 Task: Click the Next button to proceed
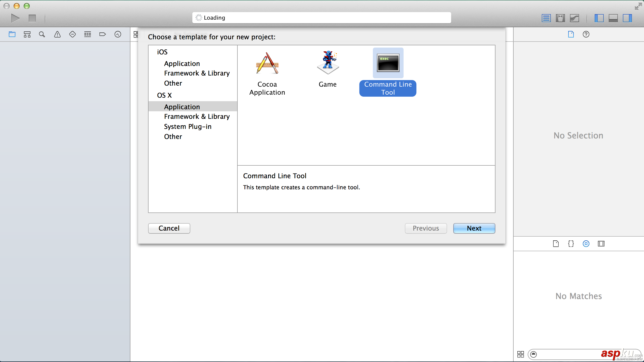point(474,228)
